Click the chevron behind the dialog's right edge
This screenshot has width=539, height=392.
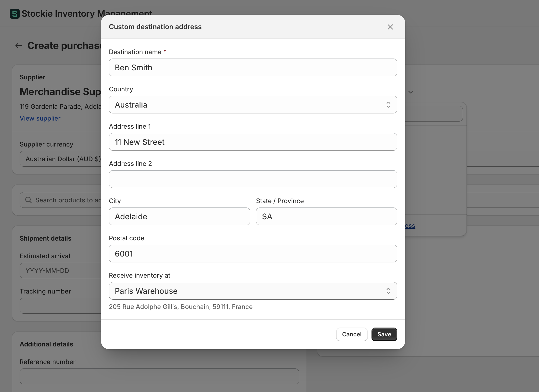pyautogui.click(x=411, y=92)
